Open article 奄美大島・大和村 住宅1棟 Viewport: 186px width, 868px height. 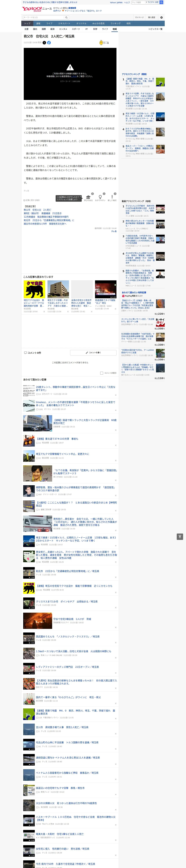click(x=60, y=834)
